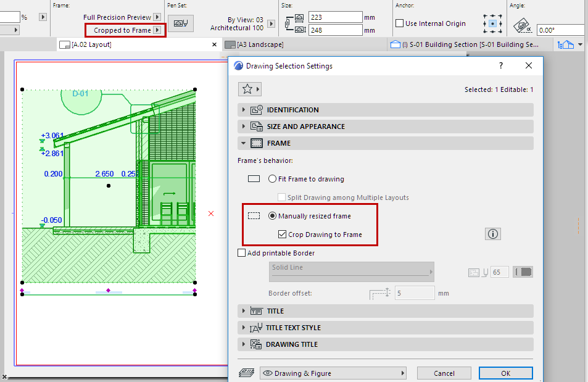The image size is (588, 382).
Task: Click the Border offset value field
Action: click(x=415, y=293)
